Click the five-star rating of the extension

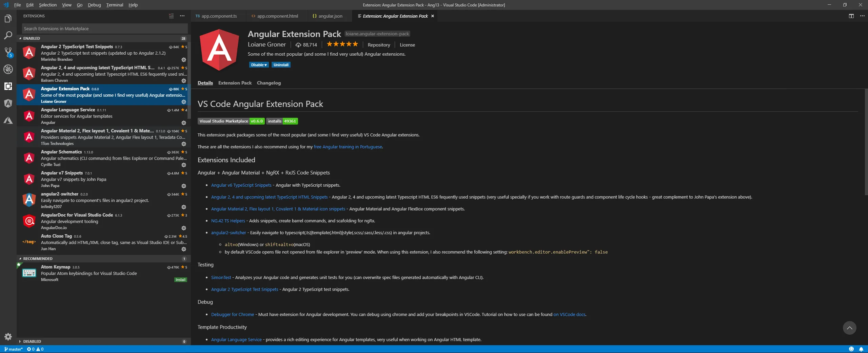(x=342, y=44)
